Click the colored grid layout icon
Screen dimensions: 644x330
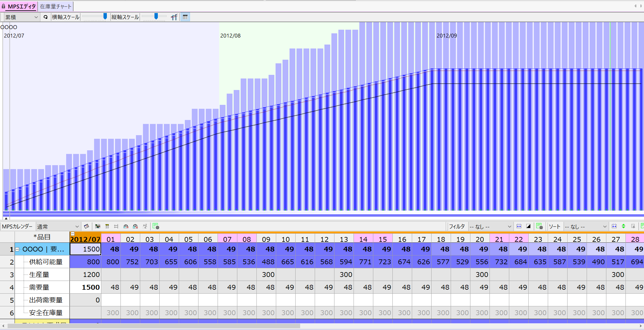coord(98,226)
